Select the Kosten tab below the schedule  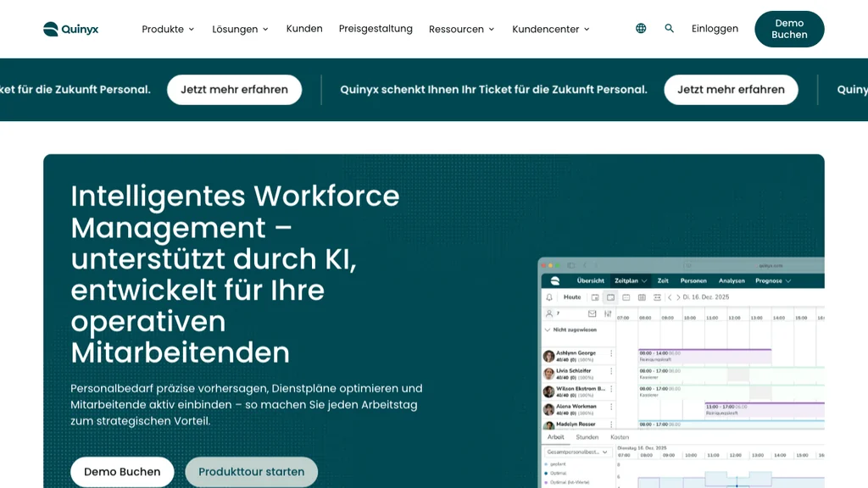(x=620, y=437)
